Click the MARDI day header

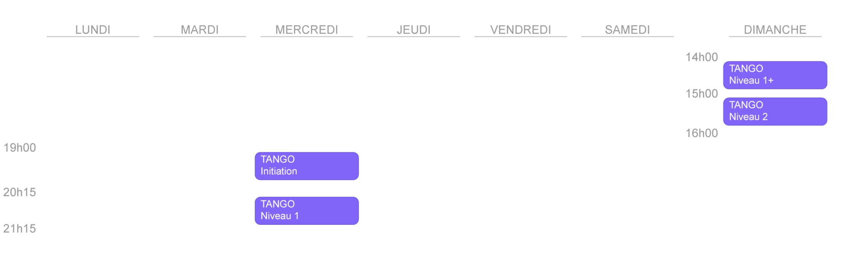tap(200, 29)
